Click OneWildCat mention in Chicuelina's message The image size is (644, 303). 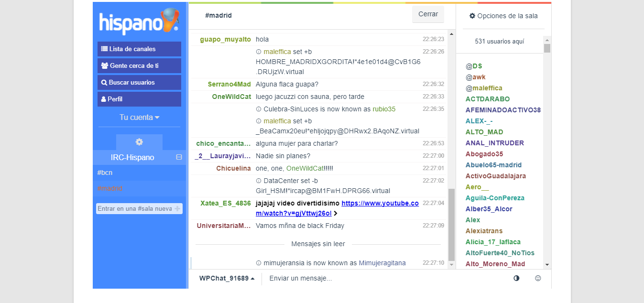click(x=305, y=168)
